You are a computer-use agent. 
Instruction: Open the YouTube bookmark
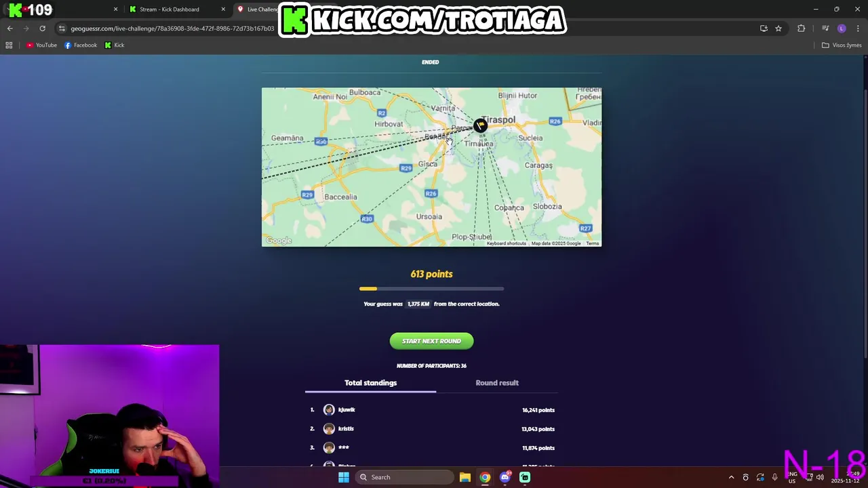pyautogui.click(x=41, y=45)
